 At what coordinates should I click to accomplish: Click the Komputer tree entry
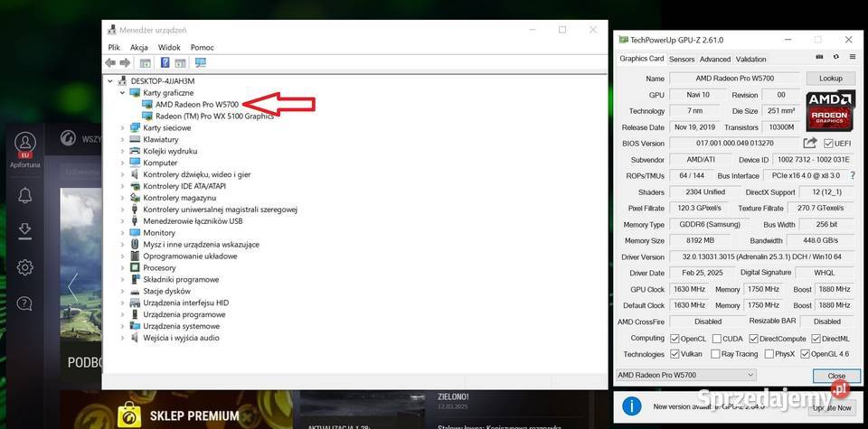pos(160,163)
